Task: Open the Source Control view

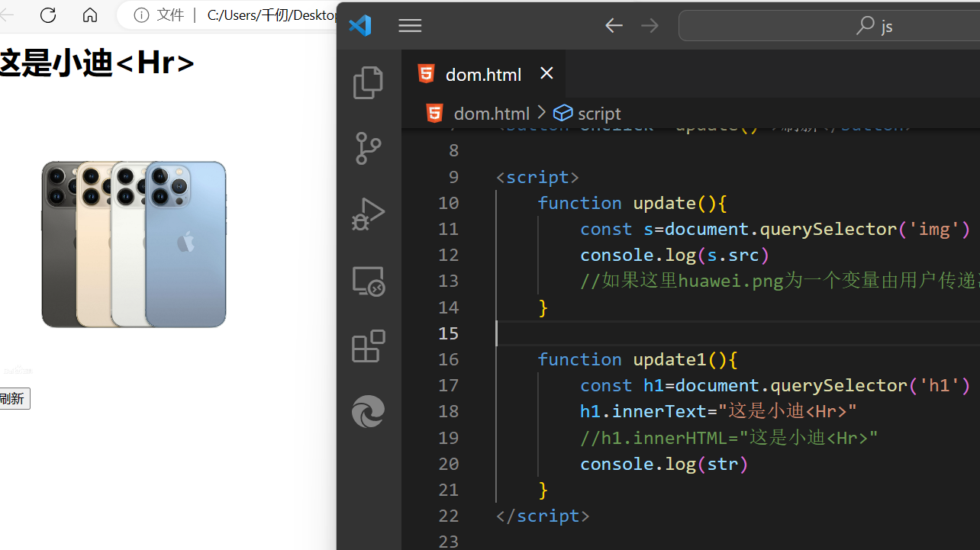Action: (x=368, y=148)
